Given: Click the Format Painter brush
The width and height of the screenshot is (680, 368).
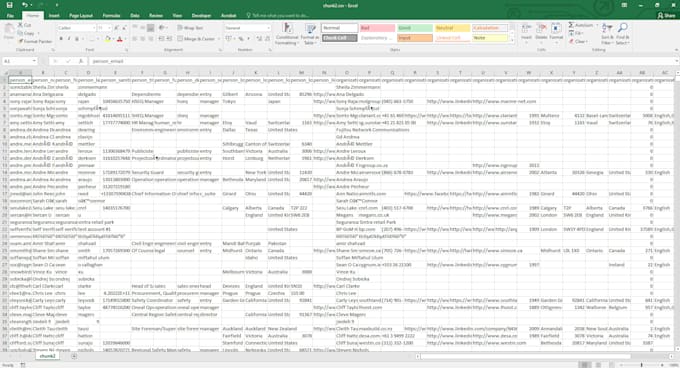Looking at the screenshot, I should click(35, 41).
